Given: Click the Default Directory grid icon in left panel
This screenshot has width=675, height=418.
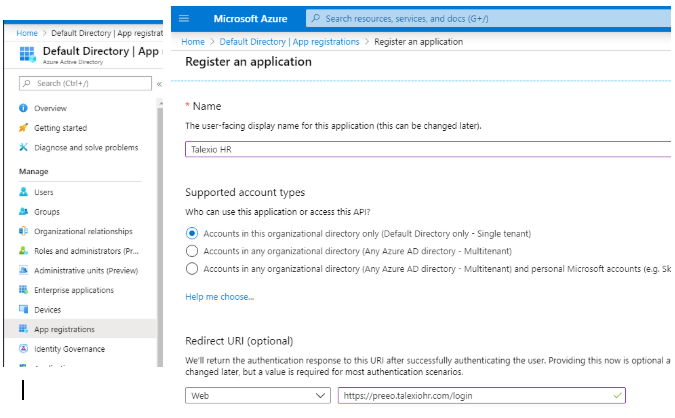Looking at the screenshot, I should point(28,55).
